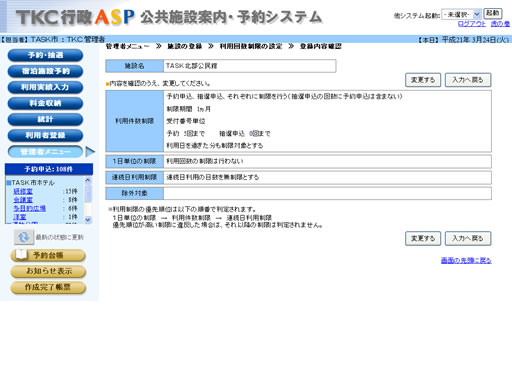
Task: Click the 画面の先頭に戻る link
Action: [466, 260]
